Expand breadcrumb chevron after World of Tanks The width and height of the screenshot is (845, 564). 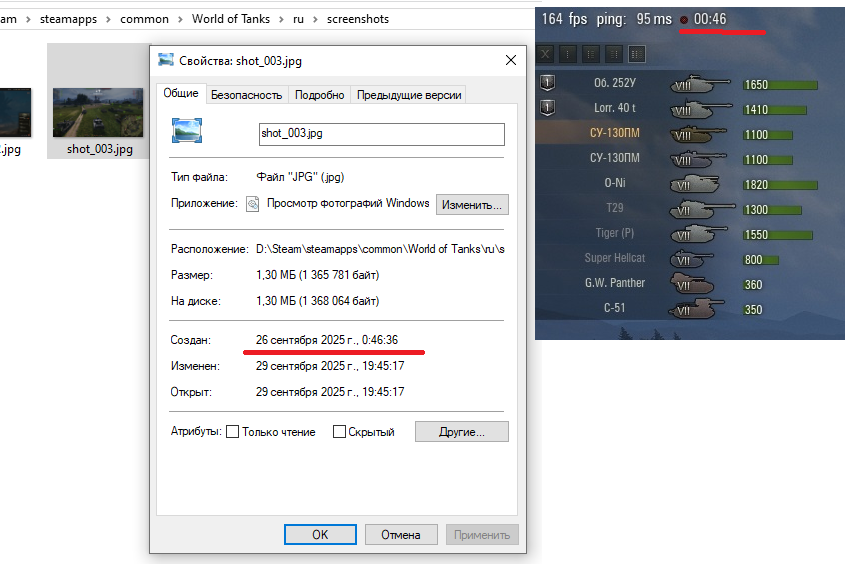coord(281,19)
